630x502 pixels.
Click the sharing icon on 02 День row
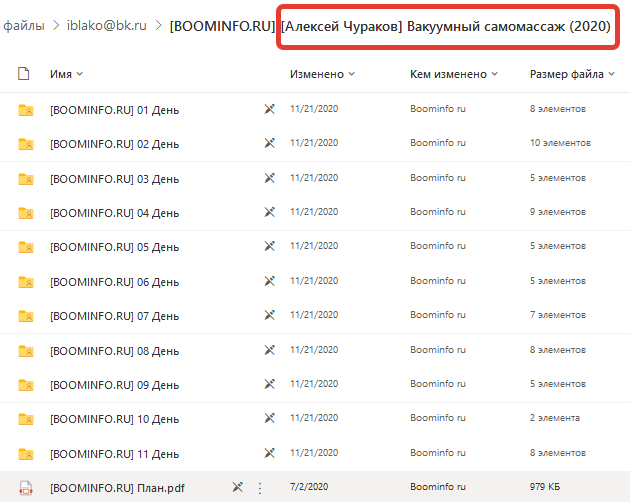(270, 143)
